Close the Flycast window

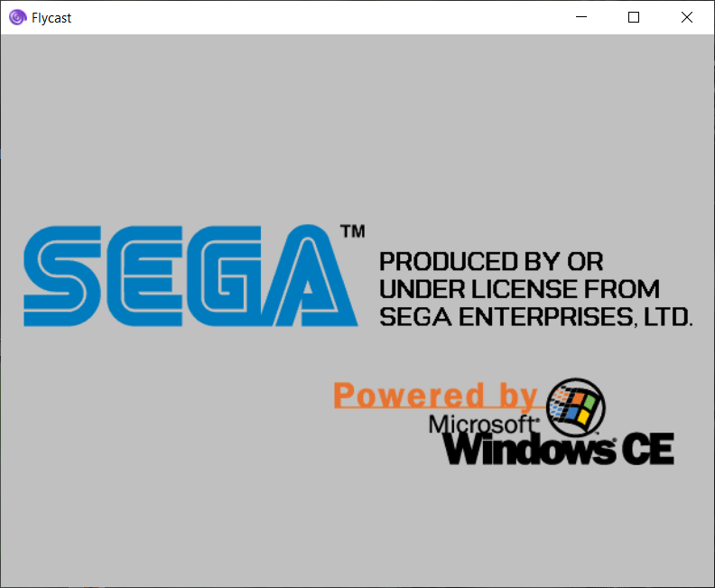[686, 17]
